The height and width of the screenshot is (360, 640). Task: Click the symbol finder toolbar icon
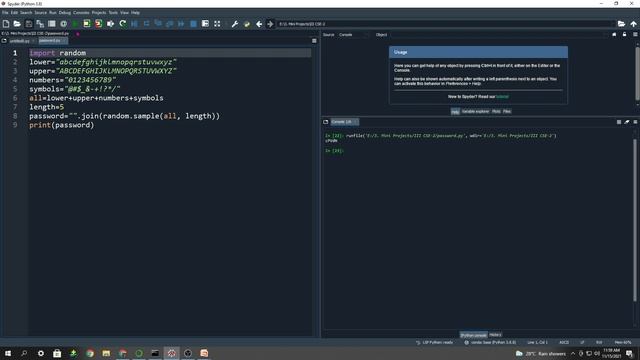(x=64, y=24)
